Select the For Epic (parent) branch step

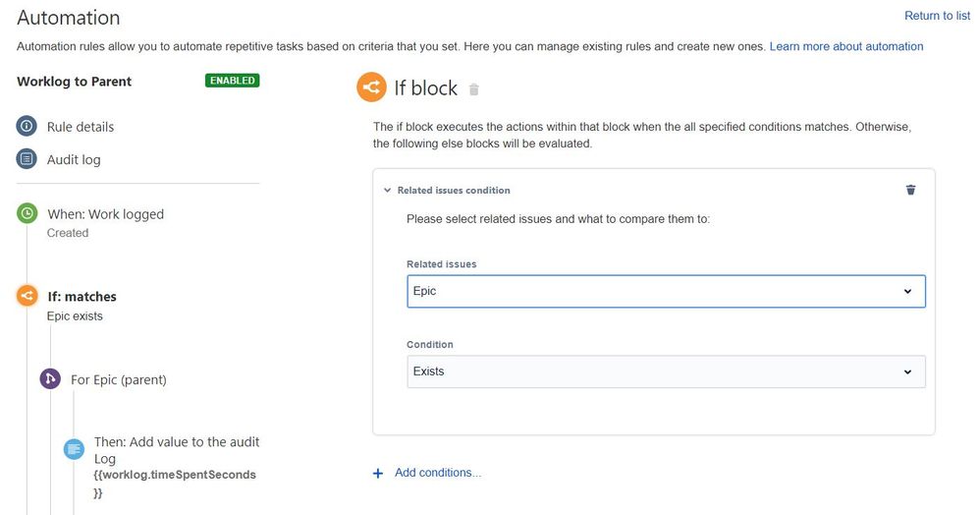tap(119, 379)
